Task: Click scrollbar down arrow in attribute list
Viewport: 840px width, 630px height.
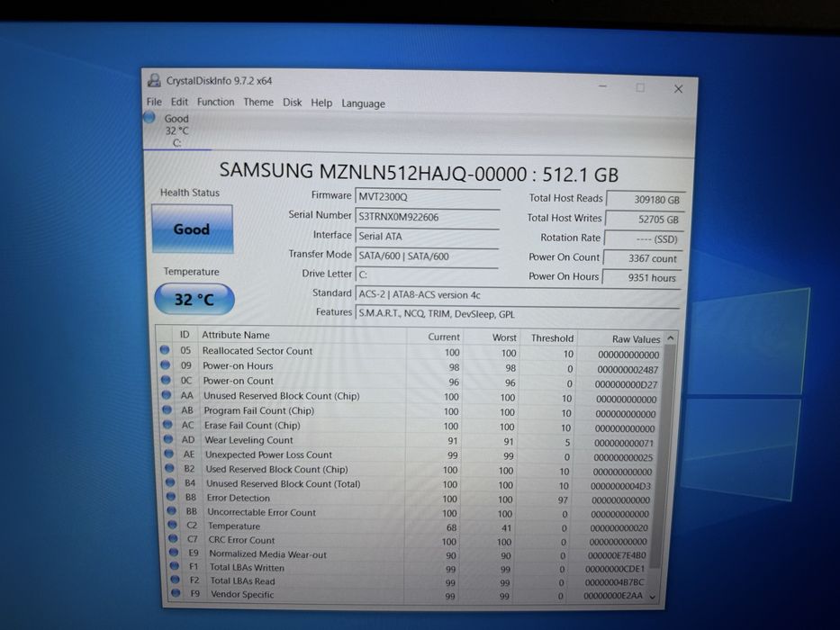Action: [653, 596]
